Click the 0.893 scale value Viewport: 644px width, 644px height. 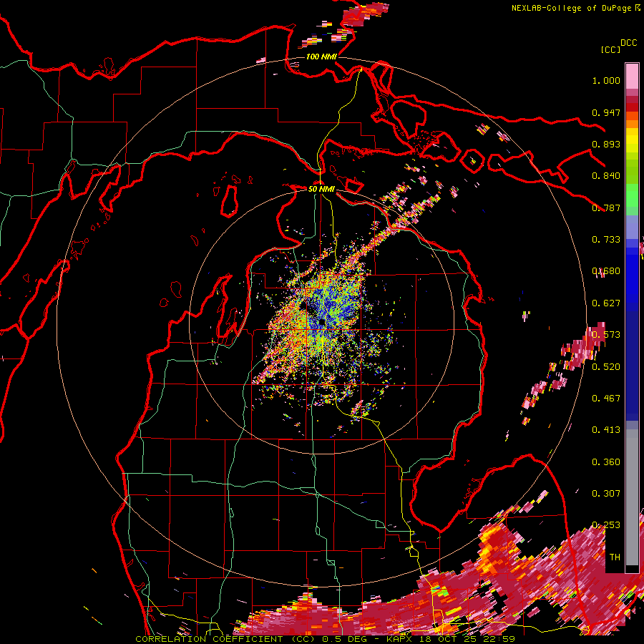click(606, 144)
